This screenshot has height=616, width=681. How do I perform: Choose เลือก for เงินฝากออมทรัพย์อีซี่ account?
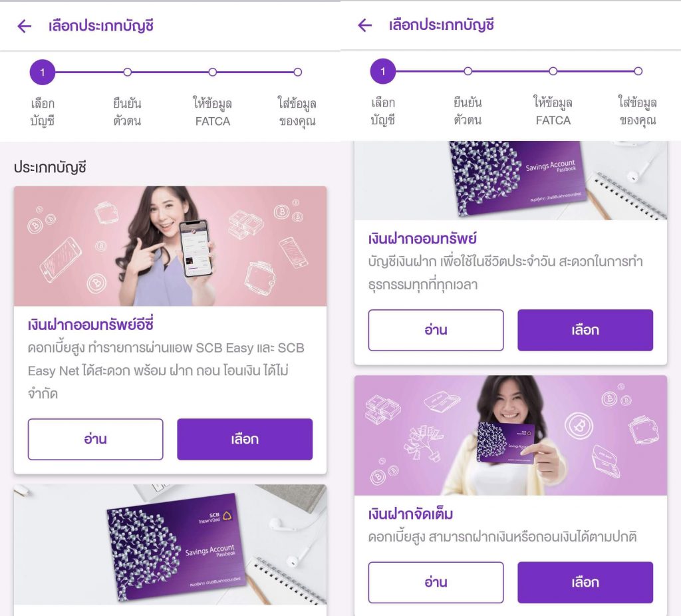pos(245,439)
